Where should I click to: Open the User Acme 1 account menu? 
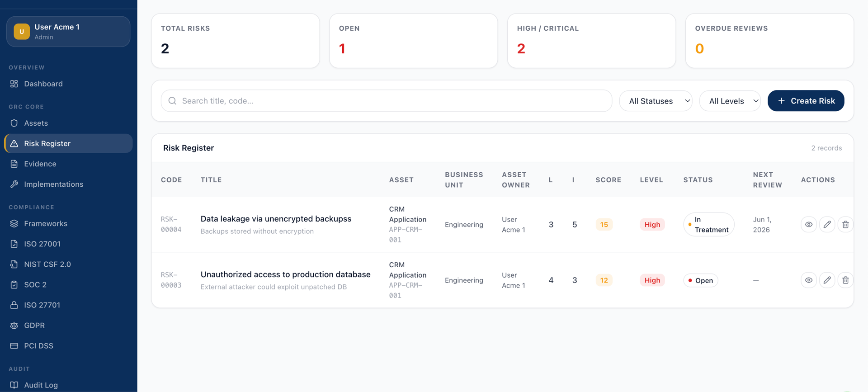tap(68, 32)
